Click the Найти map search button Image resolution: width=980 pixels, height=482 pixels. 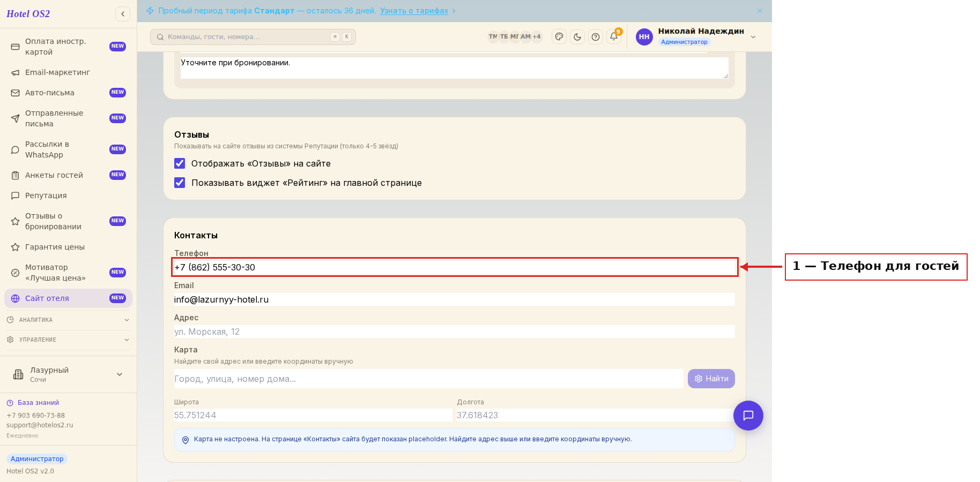[711, 379]
